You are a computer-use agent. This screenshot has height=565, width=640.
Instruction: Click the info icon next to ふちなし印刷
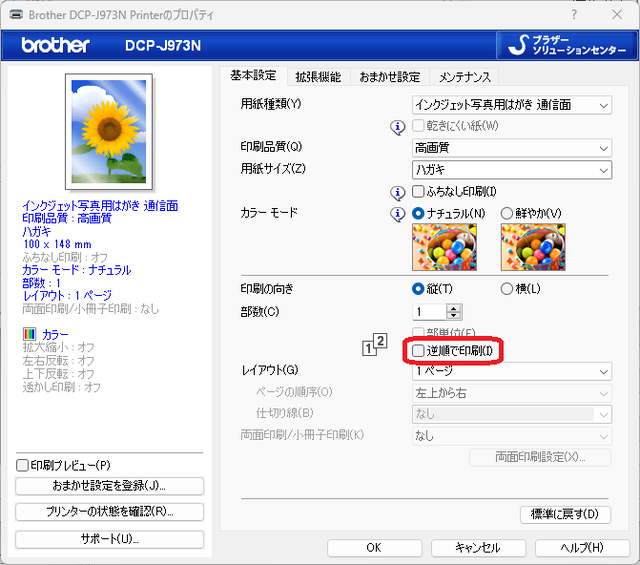(398, 192)
